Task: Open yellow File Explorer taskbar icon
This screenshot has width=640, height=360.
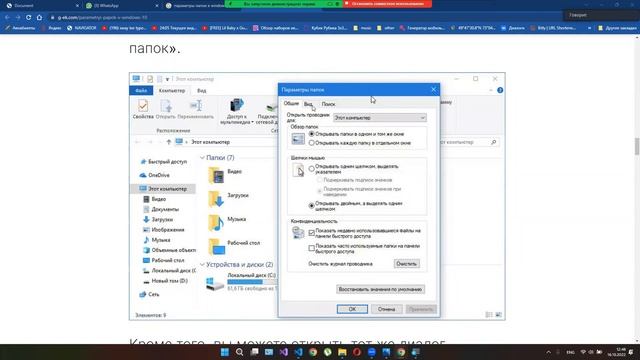Action: [x=342, y=352]
